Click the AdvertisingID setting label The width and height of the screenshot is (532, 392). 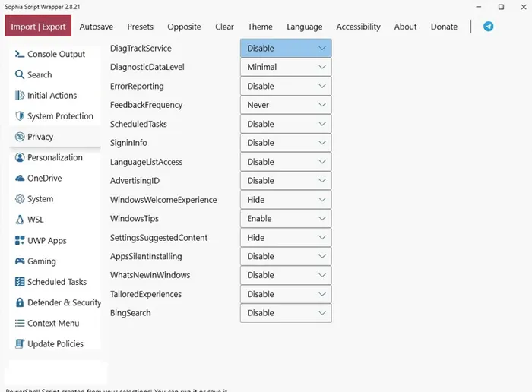click(x=135, y=181)
